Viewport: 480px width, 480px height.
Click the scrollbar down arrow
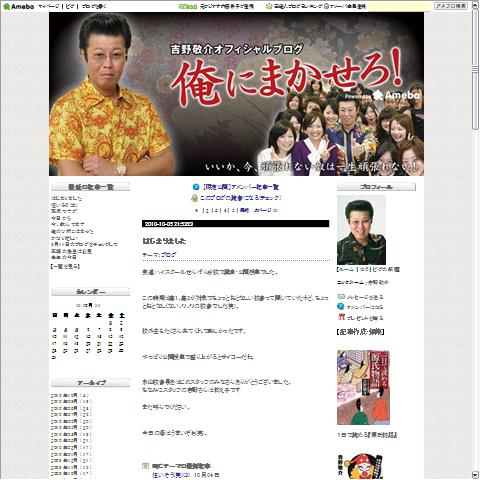tap(475, 475)
